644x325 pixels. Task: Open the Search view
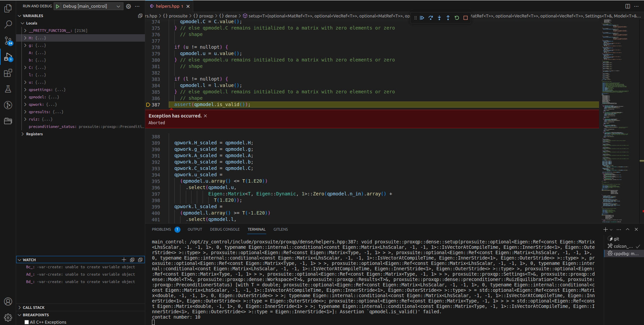pos(8,24)
